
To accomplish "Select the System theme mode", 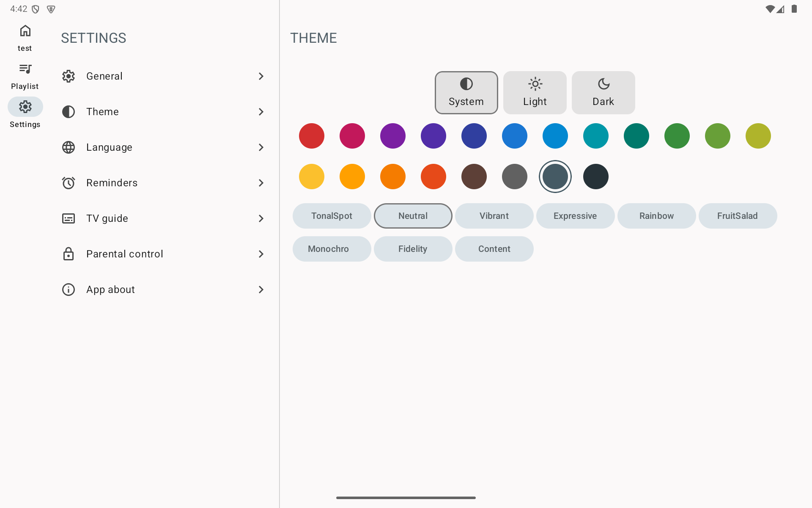I will 466,93.
